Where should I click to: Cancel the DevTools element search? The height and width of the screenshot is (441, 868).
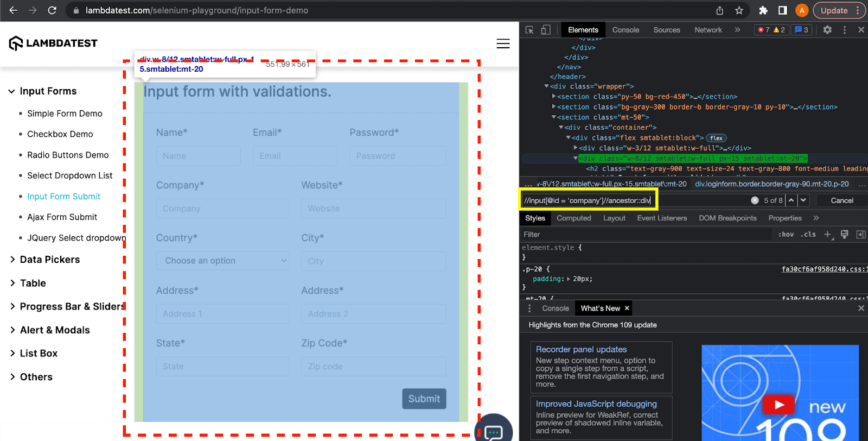842,200
